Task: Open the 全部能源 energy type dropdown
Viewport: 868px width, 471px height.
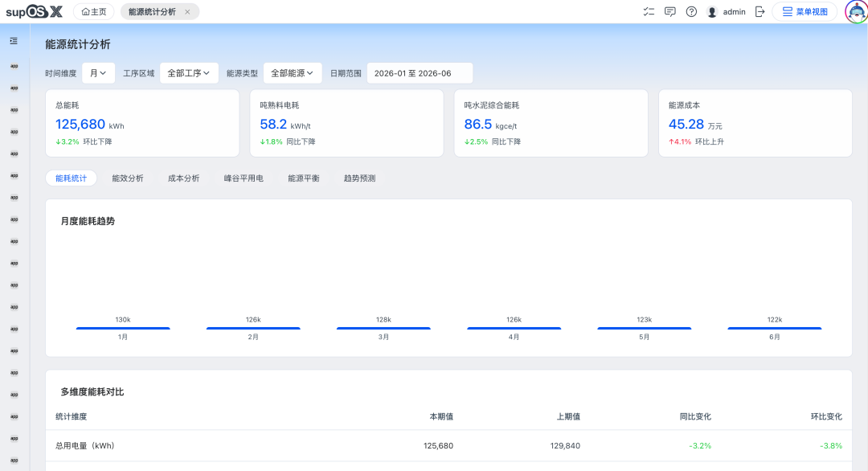Action: point(293,73)
